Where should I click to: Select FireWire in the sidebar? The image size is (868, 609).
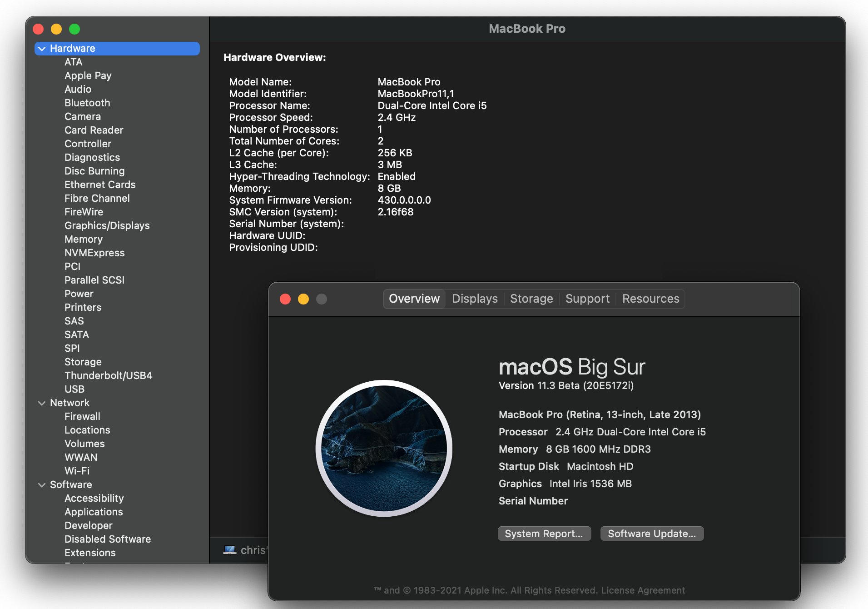[84, 212]
